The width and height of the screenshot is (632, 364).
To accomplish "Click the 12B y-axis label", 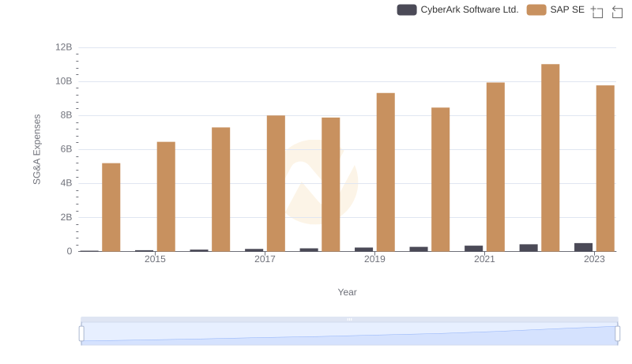I will pyautogui.click(x=64, y=47).
